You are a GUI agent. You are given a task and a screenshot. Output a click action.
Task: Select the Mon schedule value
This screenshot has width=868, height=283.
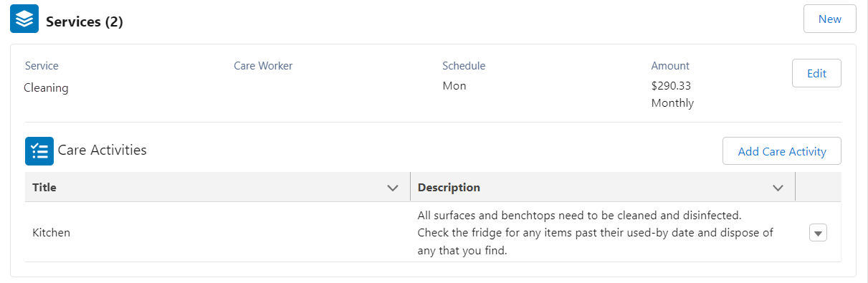point(454,86)
